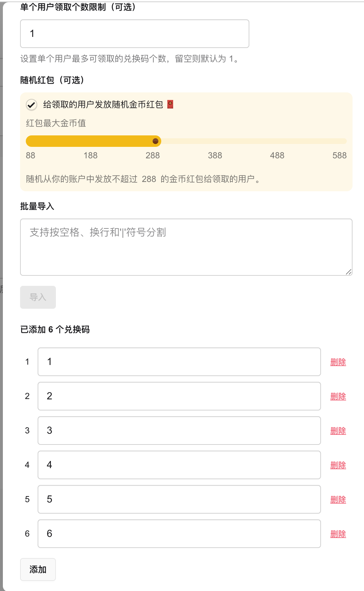Click the sixth redemption code input
364x591 pixels.
179,534
